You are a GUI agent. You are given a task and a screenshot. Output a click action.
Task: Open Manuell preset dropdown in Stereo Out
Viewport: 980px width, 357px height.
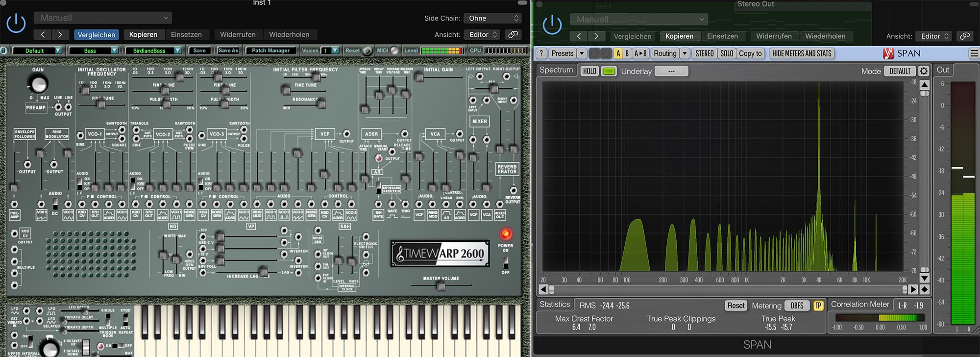coord(639,20)
